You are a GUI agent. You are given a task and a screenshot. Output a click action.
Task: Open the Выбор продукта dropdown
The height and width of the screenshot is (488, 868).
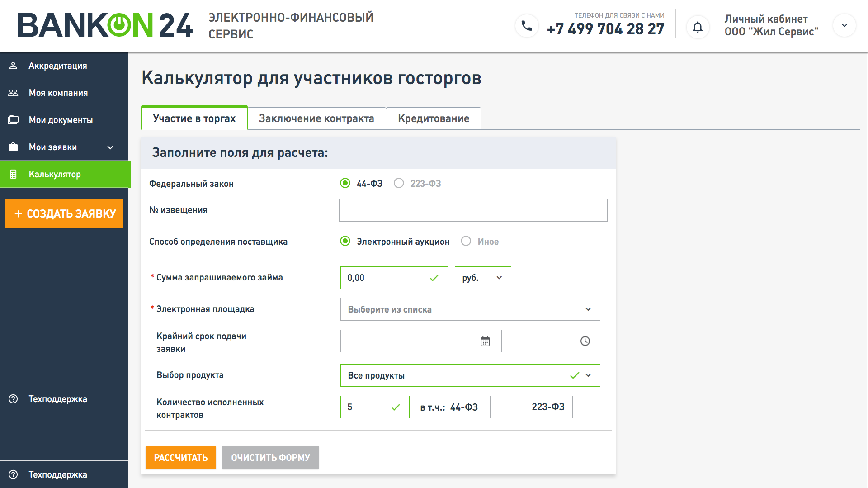tap(470, 375)
